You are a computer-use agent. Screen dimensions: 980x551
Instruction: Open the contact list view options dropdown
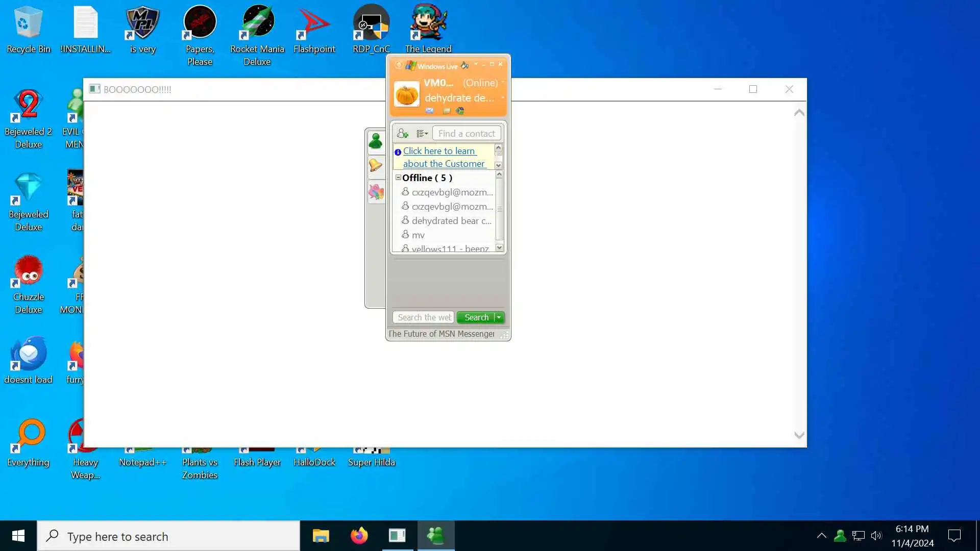(x=422, y=134)
